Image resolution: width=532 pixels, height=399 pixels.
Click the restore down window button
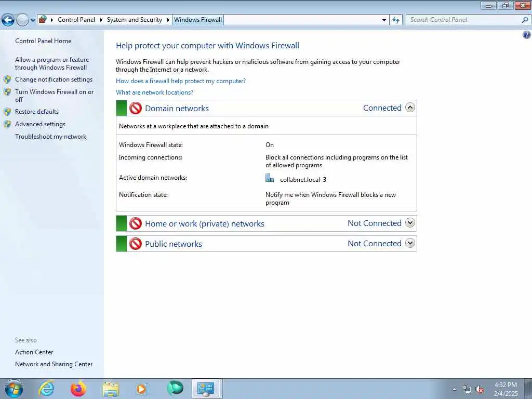pyautogui.click(x=506, y=5)
